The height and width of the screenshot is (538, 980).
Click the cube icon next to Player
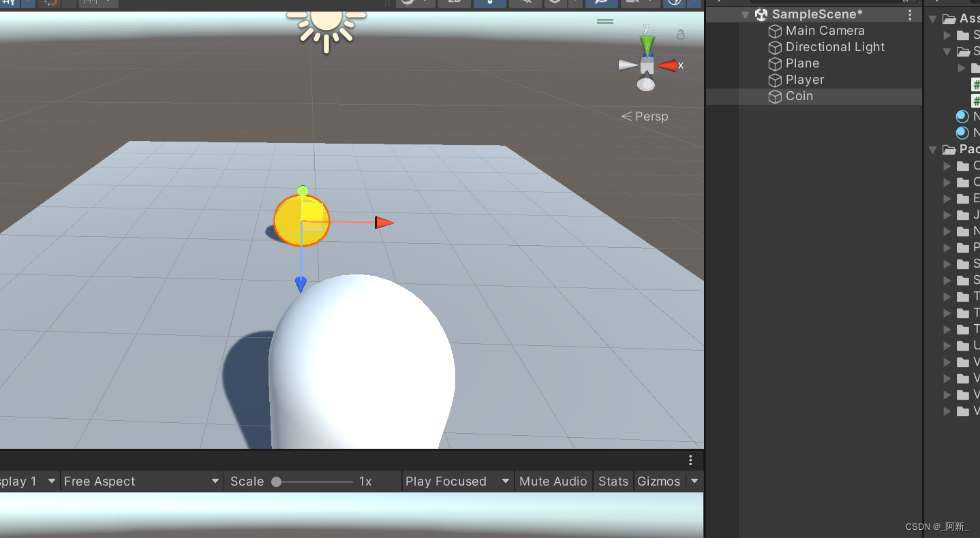(x=775, y=80)
